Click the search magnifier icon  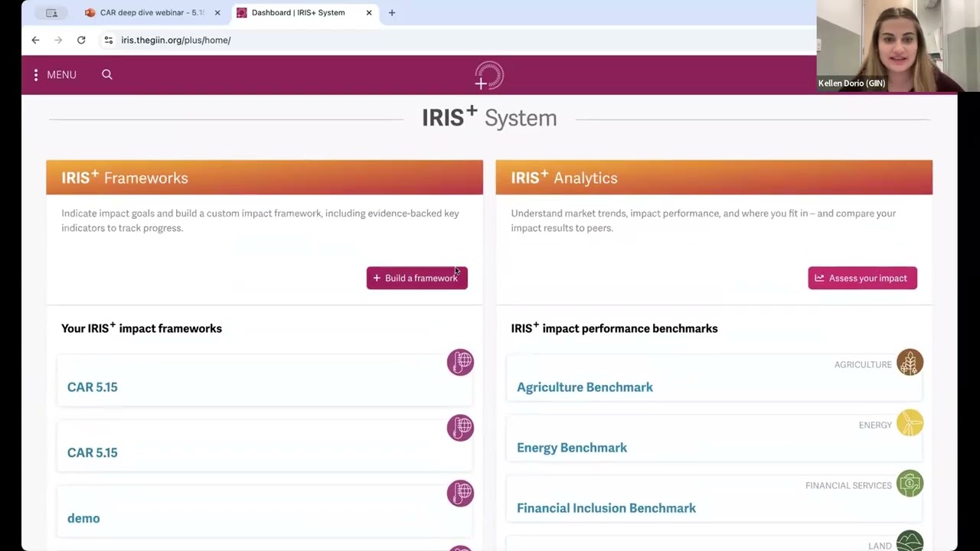pos(107,74)
